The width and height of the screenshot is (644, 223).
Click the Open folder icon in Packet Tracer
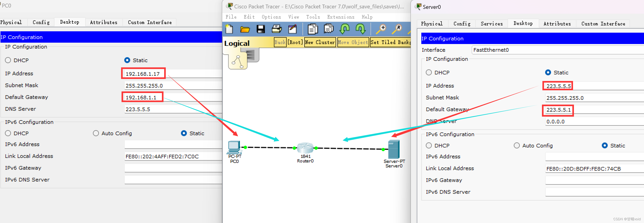(x=245, y=29)
